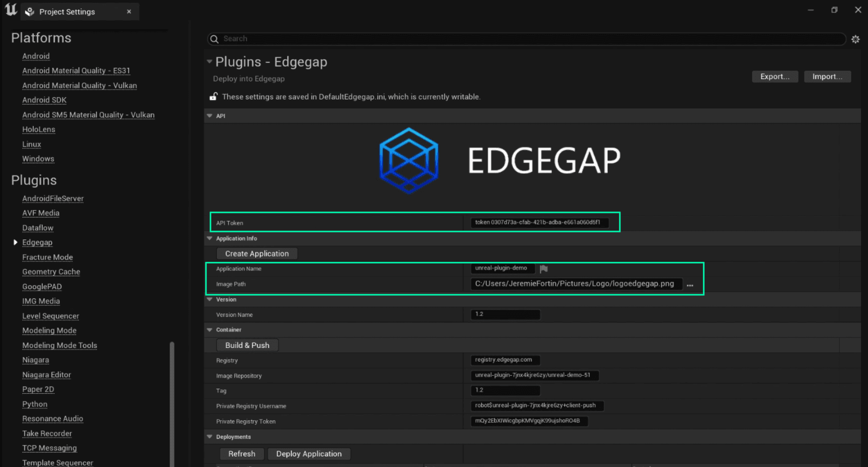The width and height of the screenshot is (868, 467).
Task: Open Android SDK settings
Action: [44, 100]
